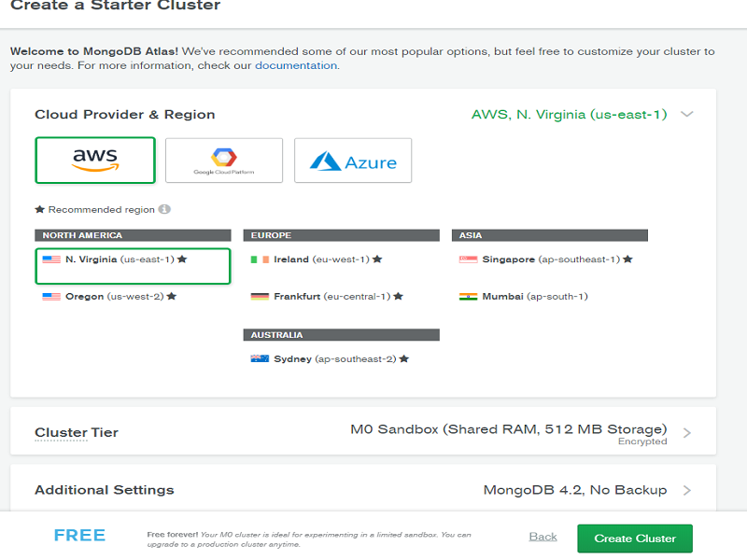747x560 pixels.
Task: Click the recommended region info icon
Action: [164, 209]
